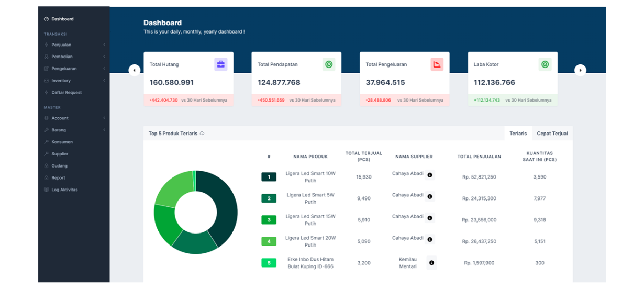Click the Total Pengeluaran chart icon
644x289 pixels.
click(437, 64)
